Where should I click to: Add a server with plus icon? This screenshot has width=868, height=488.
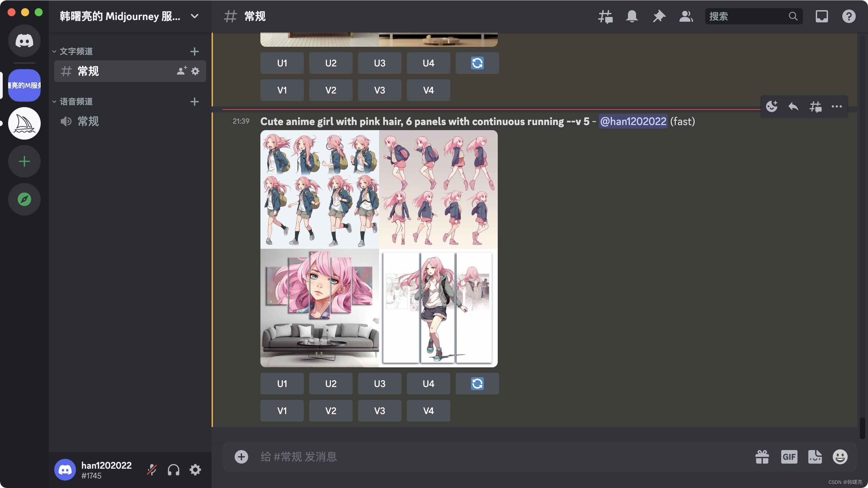pyautogui.click(x=24, y=161)
